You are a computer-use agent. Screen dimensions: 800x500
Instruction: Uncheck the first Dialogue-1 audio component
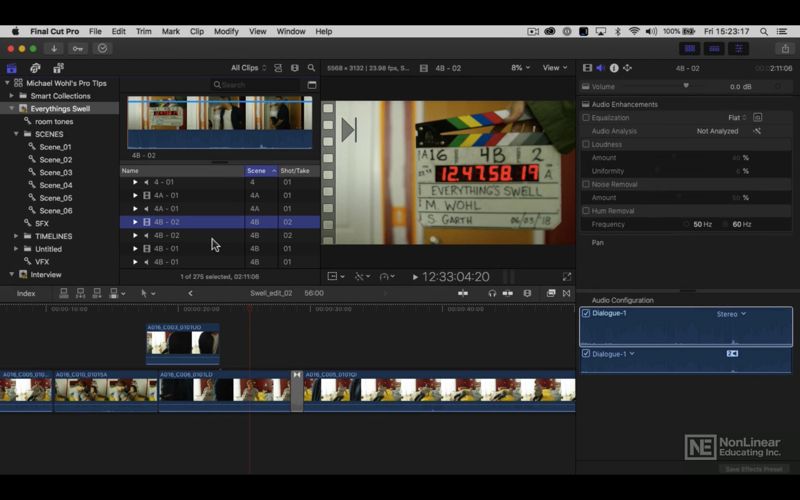pos(586,313)
